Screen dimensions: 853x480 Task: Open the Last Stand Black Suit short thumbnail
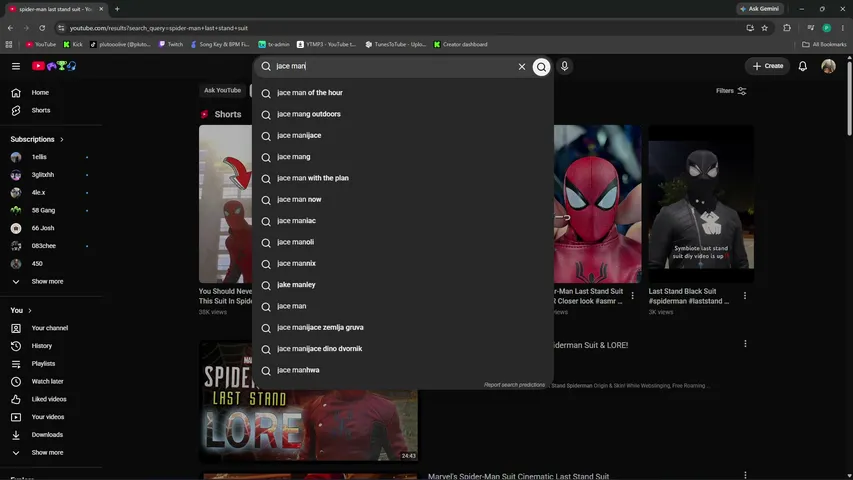701,204
